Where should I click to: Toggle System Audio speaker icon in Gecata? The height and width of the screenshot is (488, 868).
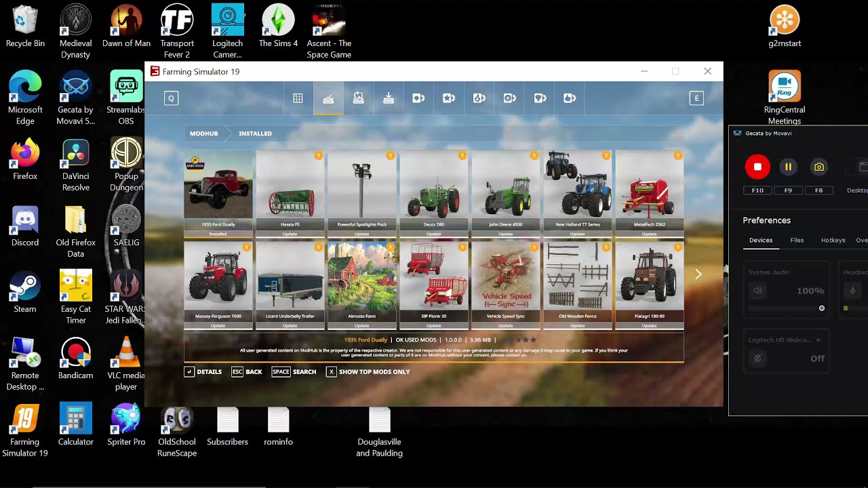click(757, 291)
